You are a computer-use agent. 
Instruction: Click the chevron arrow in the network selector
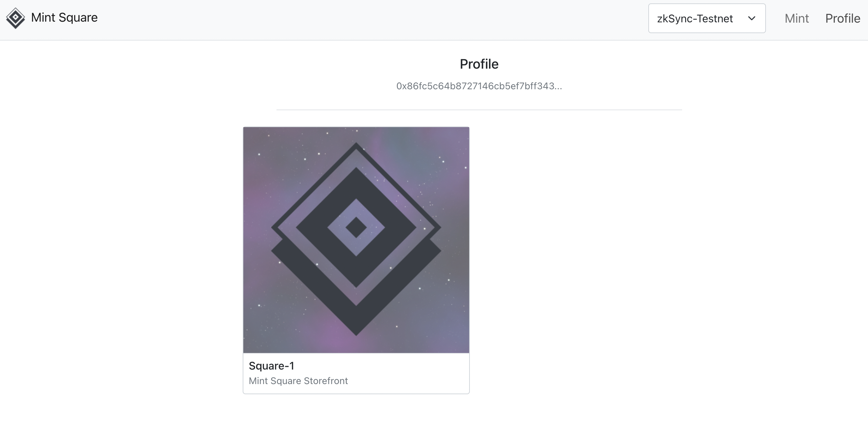752,18
